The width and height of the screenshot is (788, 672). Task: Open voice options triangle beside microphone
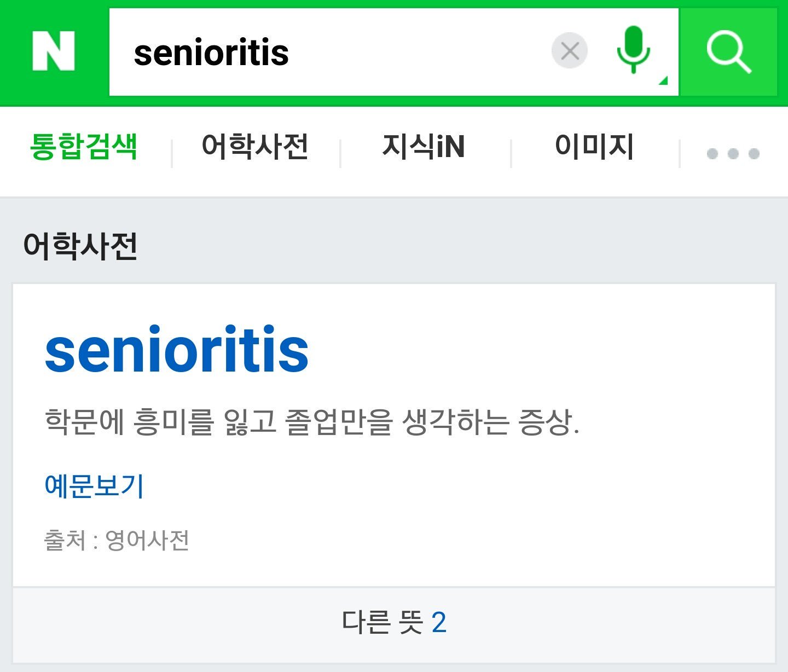(663, 81)
